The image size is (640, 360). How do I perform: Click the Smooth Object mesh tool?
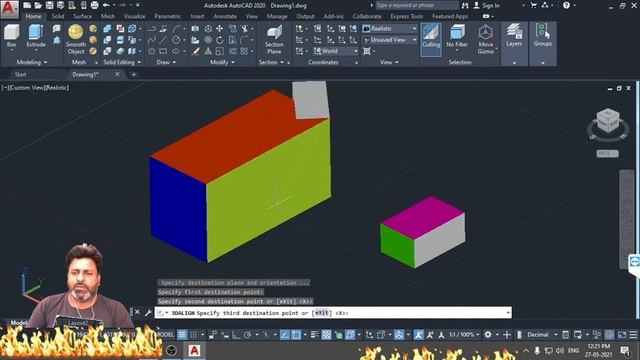click(x=76, y=39)
